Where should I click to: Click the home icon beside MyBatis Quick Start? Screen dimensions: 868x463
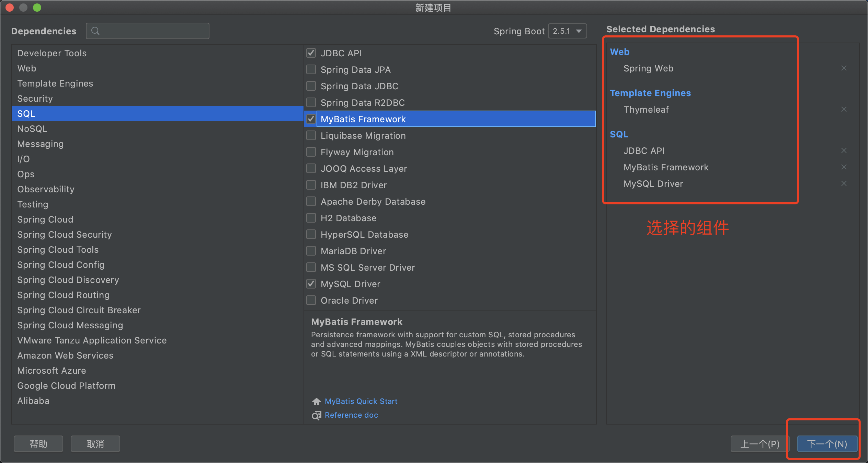[x=316, y=401]
